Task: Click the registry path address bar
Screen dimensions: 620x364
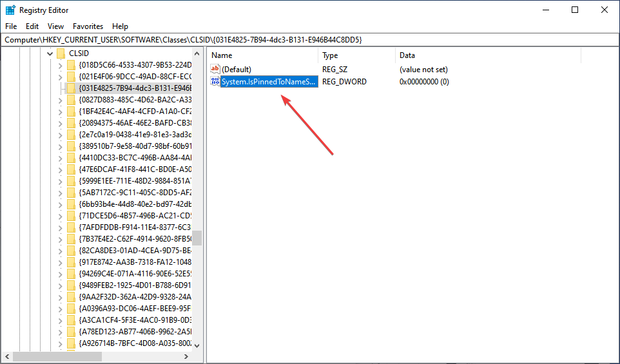Action: click(x=309, y=39)
